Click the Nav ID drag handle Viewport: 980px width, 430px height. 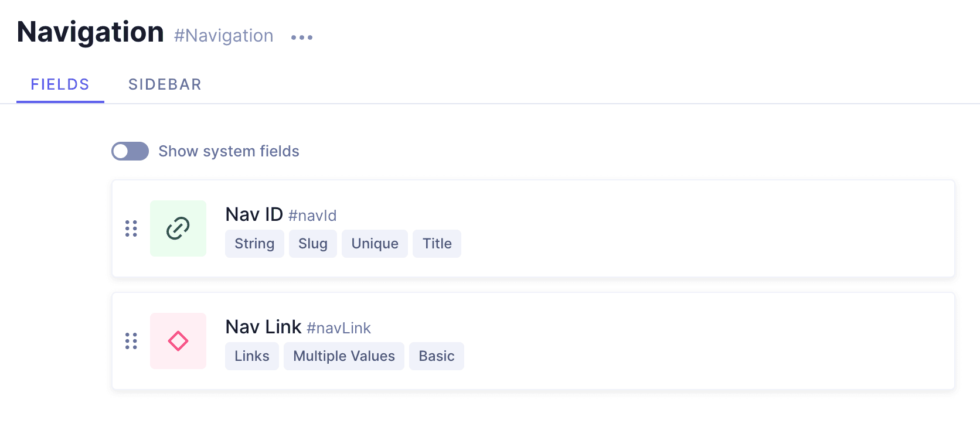(x=131, y=228)
